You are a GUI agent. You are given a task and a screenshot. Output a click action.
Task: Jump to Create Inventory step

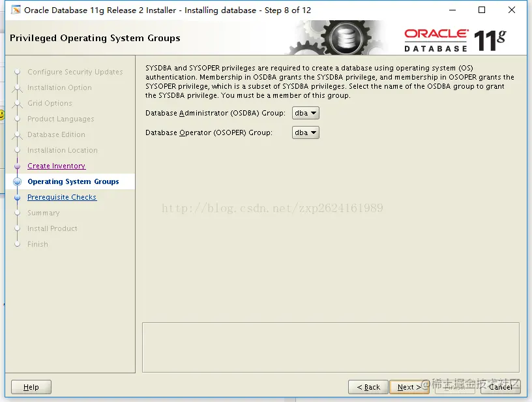coord(56,166)
